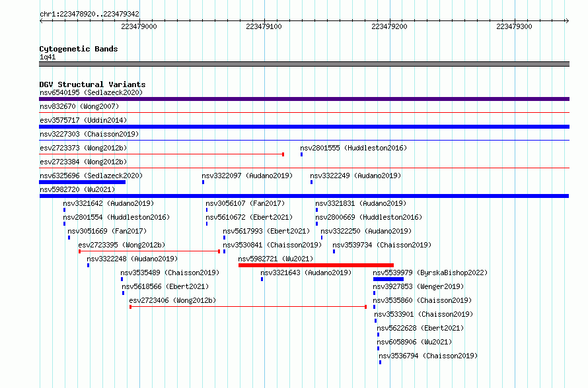Select the nsv2801555 blue marker
The width and height of the screenshot is (588, 388).
point(301,154)
